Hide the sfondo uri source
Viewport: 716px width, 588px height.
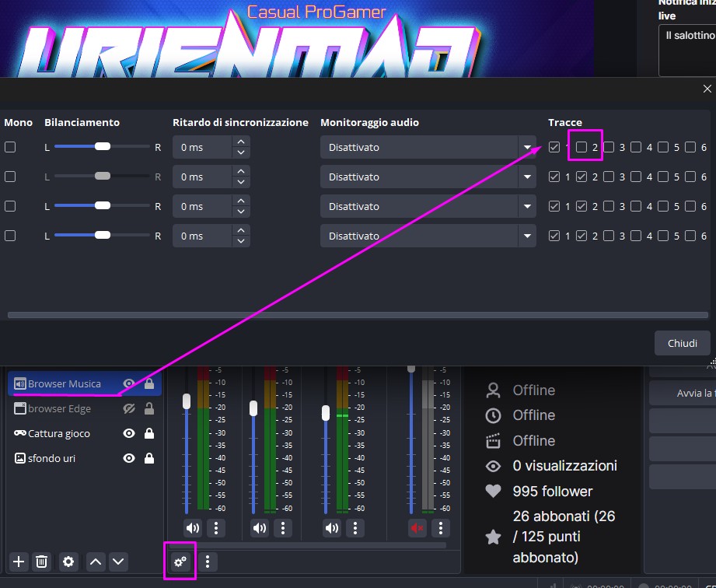tap(129, 458)
